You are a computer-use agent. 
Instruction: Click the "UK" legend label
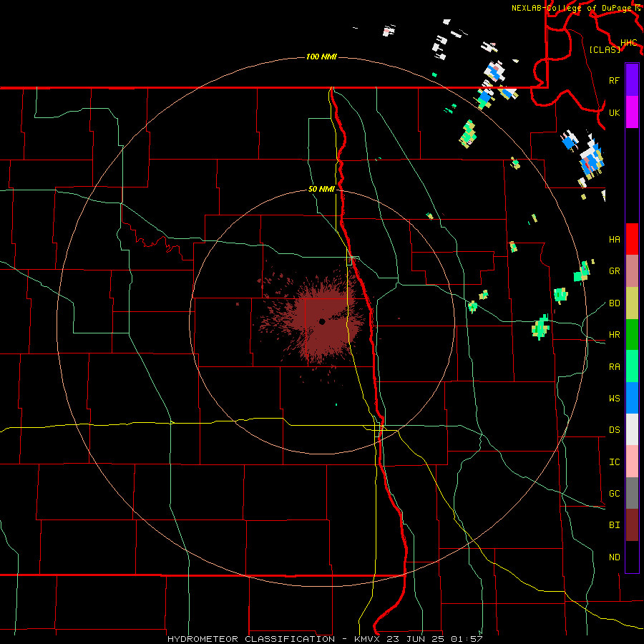pyautogui.click(x=614, y=112)
